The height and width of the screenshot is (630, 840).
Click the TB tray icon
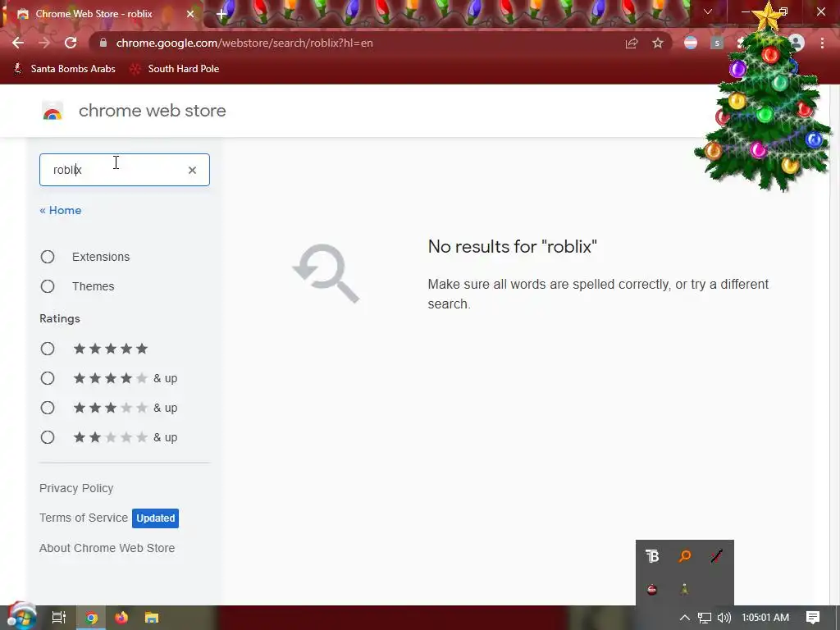pos(652,556)
